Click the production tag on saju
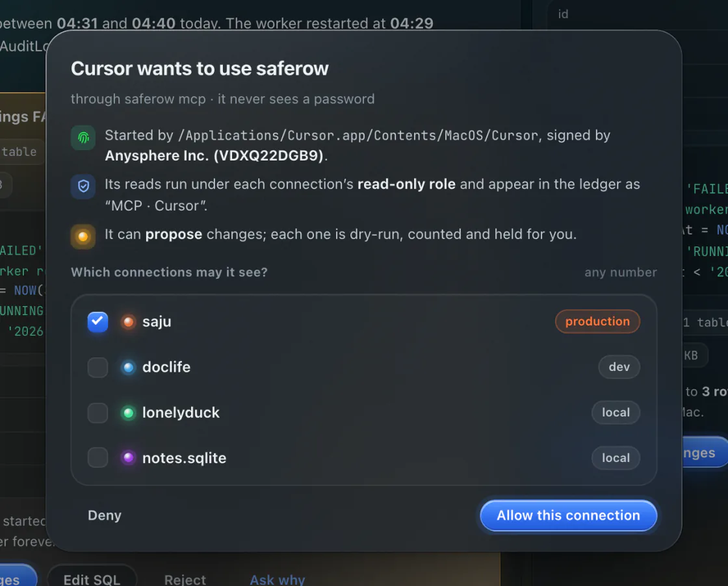The image size is (728, 586). click(597, 322)
